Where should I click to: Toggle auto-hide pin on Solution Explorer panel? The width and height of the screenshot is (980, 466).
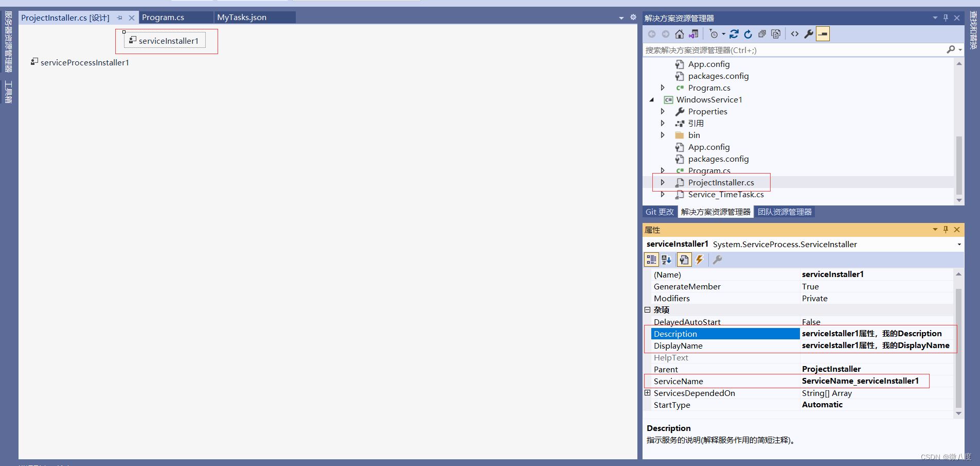945,18
